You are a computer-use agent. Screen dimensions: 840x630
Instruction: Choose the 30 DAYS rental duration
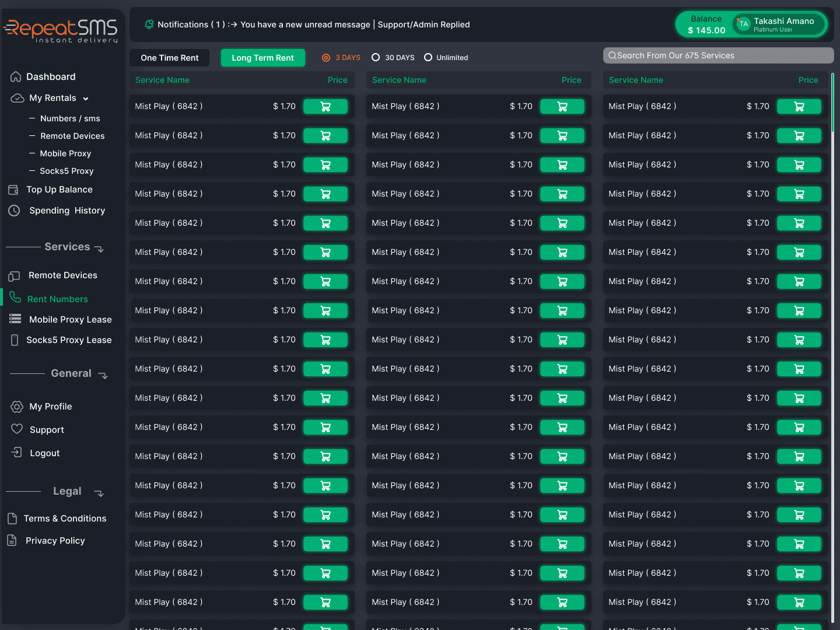(376, 57)
